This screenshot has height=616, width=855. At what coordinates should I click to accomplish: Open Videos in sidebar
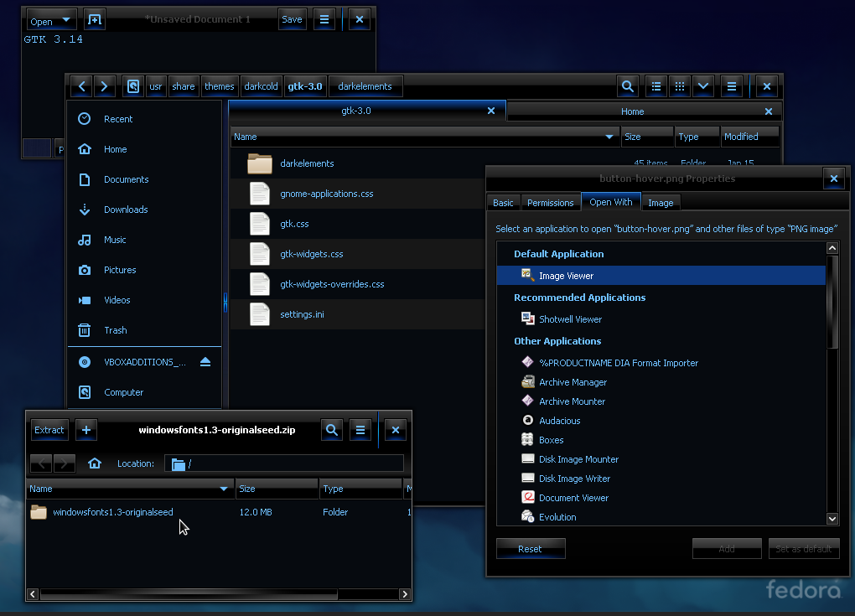click(x=144, y=300)
